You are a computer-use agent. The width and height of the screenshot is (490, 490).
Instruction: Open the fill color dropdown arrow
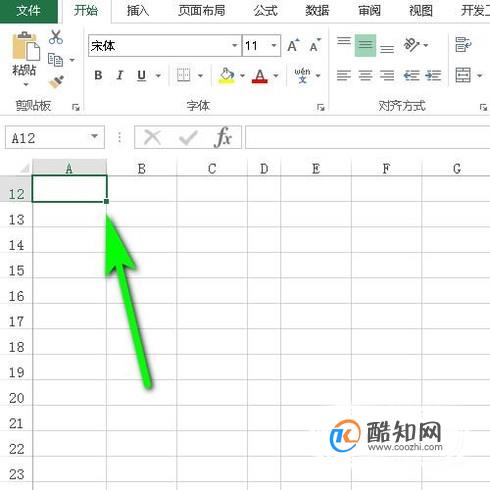tap(242, 76)
